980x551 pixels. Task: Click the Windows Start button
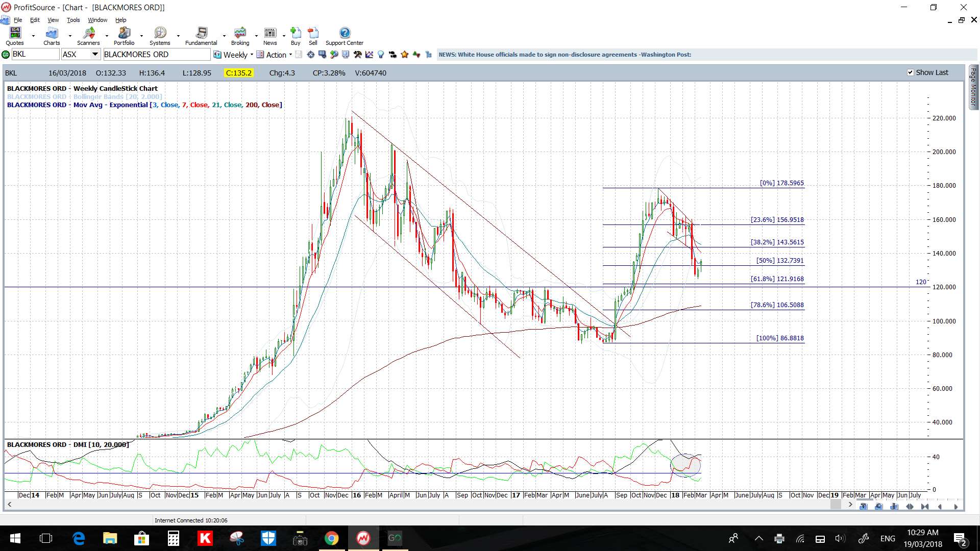click(x=15, y=538)
